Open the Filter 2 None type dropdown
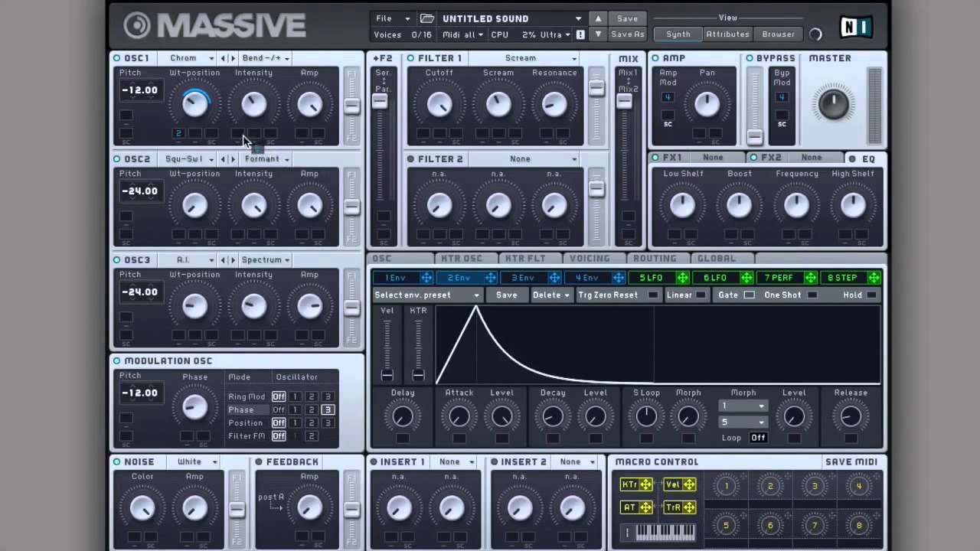The height and width of the screenshot is (551, 980). point(524,159)
